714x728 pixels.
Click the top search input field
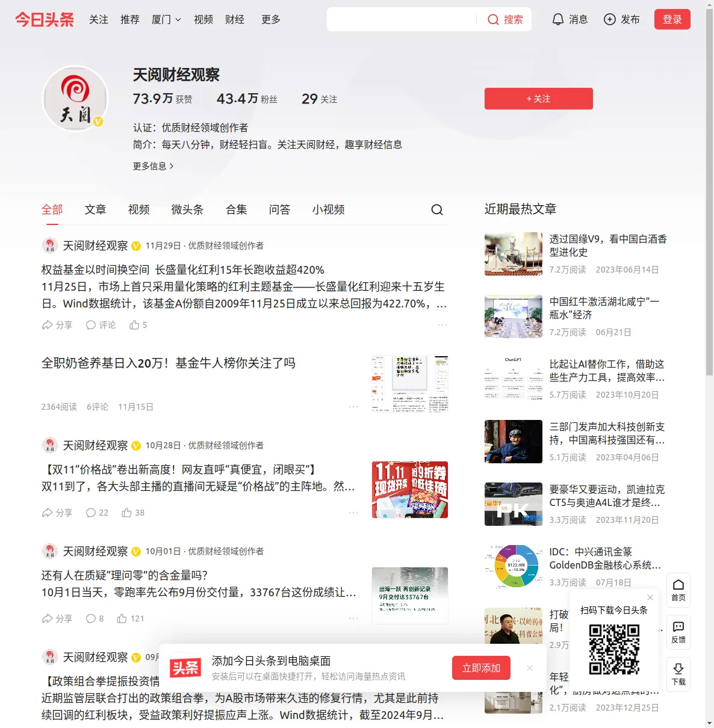pyautogui.click(x=402, y=19)
